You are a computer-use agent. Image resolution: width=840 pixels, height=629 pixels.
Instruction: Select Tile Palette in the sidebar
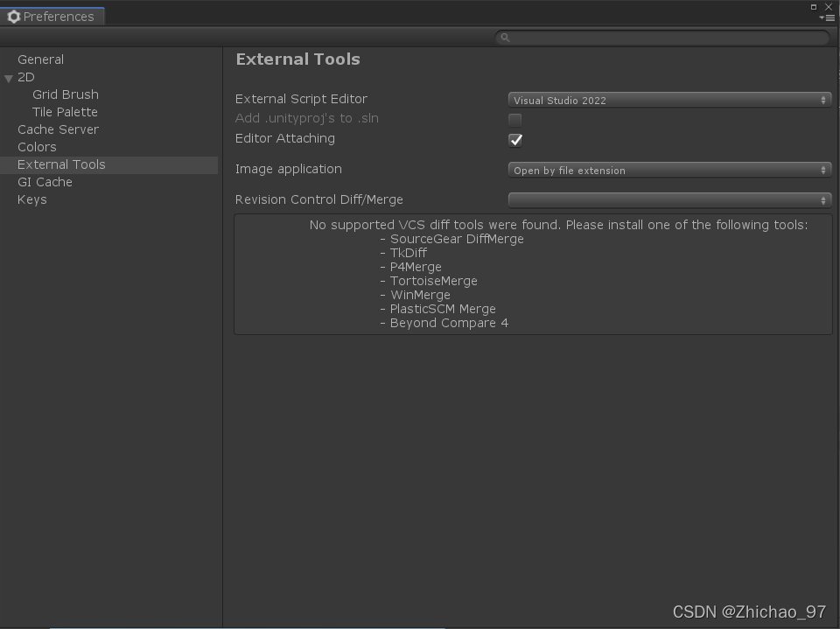[64, 111]
